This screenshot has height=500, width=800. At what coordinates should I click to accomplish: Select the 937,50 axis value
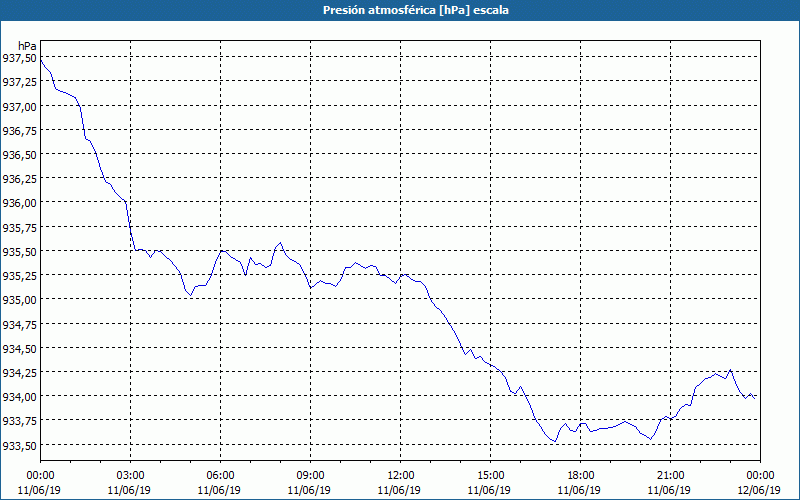click(x=20, y=58)
